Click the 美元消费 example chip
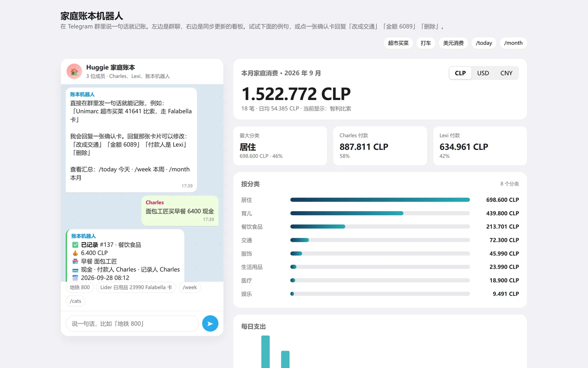The image size is (588, 368). [x=453, y=43]
